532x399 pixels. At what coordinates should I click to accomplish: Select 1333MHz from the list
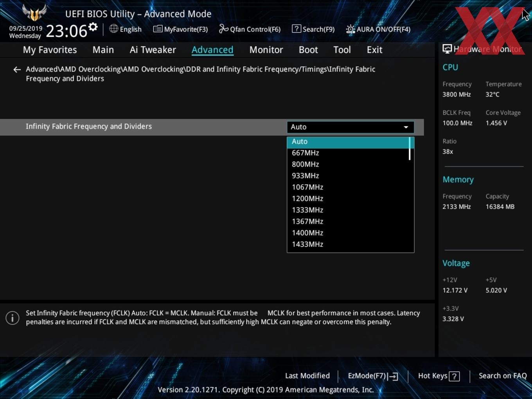[x=348, y=210]
